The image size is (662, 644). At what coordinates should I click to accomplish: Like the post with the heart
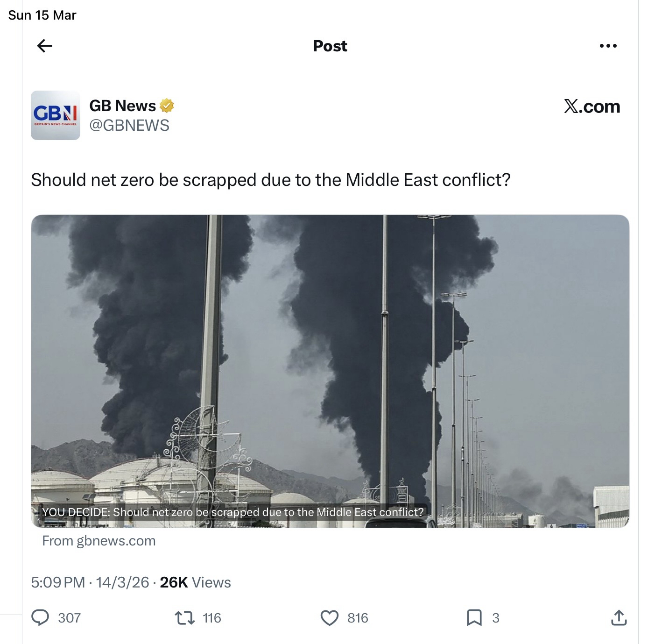329,618
